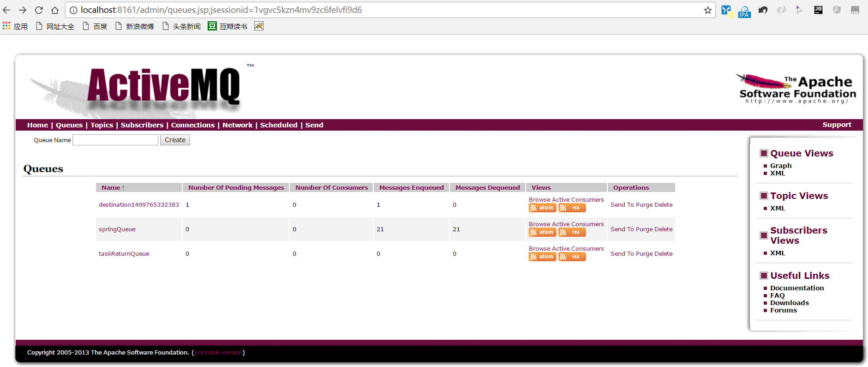The height and width of the screenshot is (367, 868).
Task: Open the FAQ useful link
Action: tap(777, 295)
